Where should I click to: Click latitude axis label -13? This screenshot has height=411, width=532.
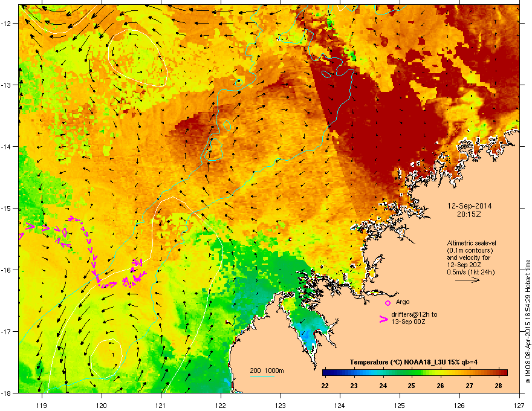(6, 85)
